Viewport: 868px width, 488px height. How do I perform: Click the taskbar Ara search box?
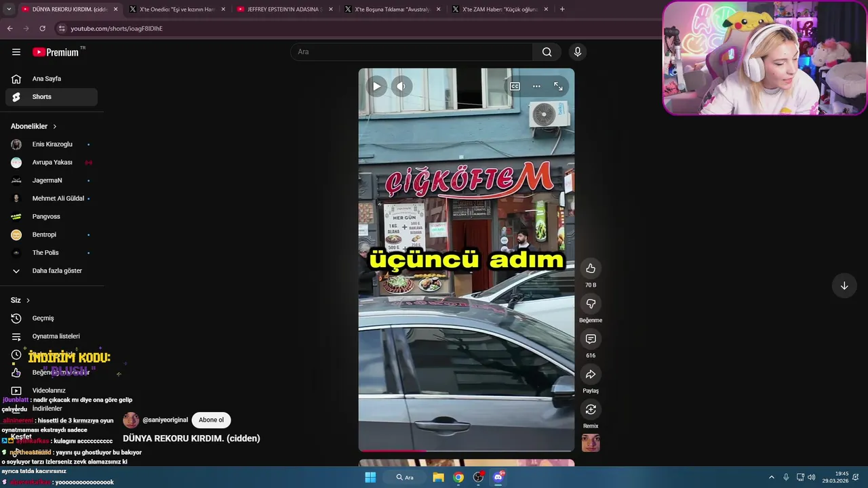[405, 477]
